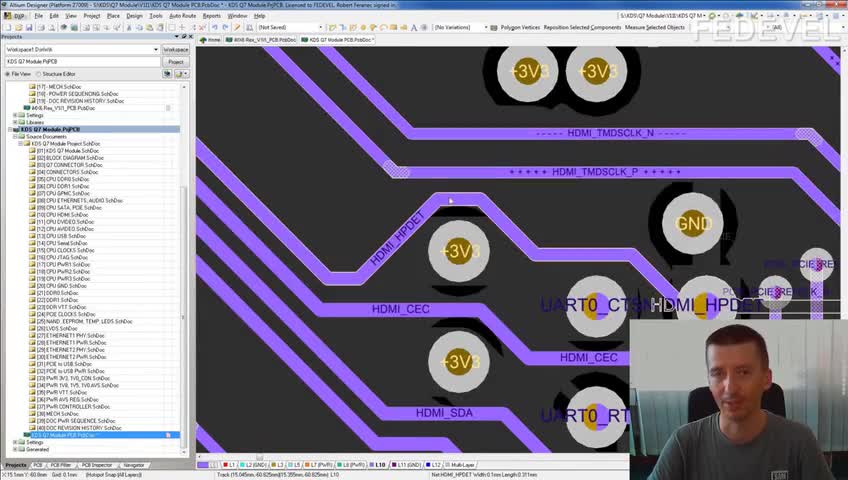Click Reposition Selected Components button
This screenshot has width=848, height=480.
(x=582, y=27)
